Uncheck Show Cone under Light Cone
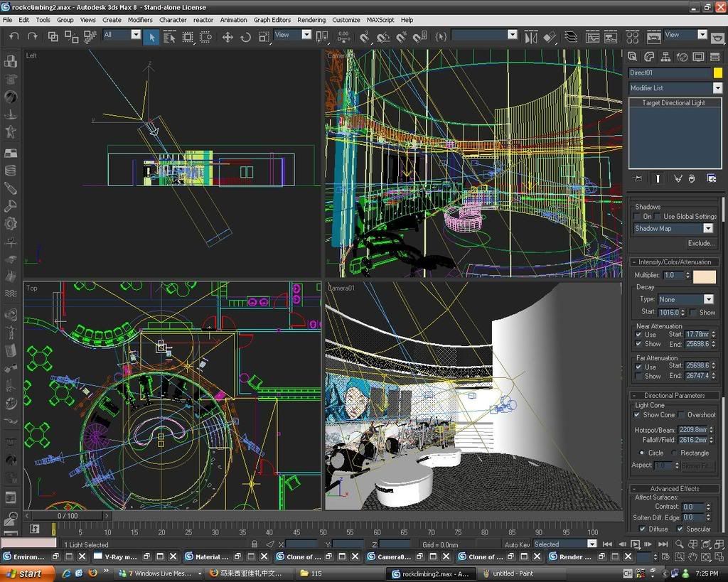Viewport: 728px width, 582px height. coord(637,415)
